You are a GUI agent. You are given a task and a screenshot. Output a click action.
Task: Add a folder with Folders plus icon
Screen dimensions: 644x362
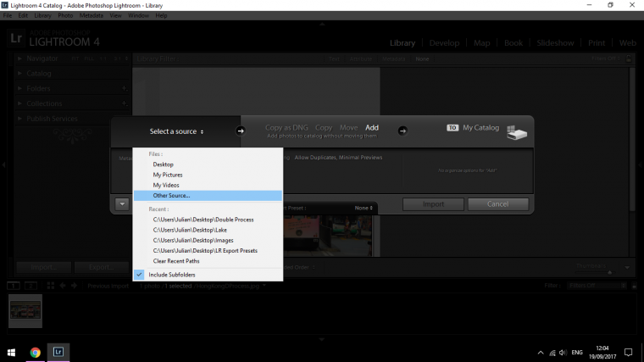point(124,88)
